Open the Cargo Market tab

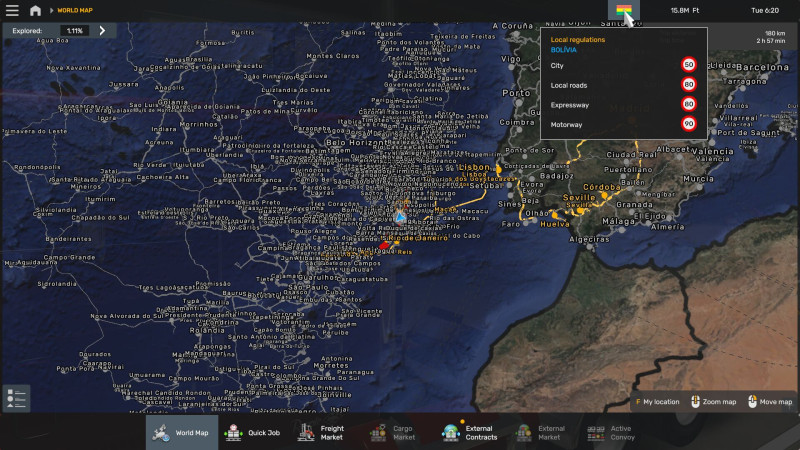(393, 433)
